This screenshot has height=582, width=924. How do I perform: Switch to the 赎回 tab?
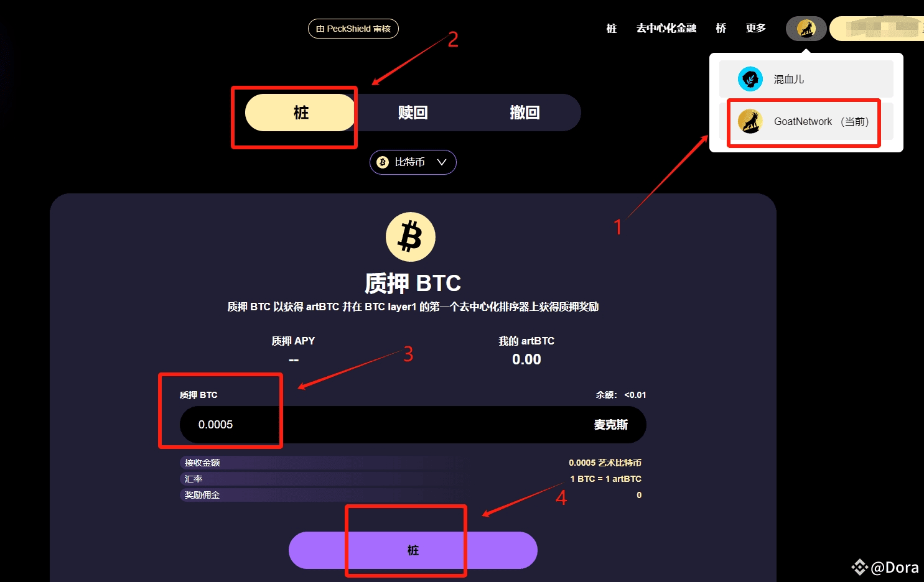point(413,113)
